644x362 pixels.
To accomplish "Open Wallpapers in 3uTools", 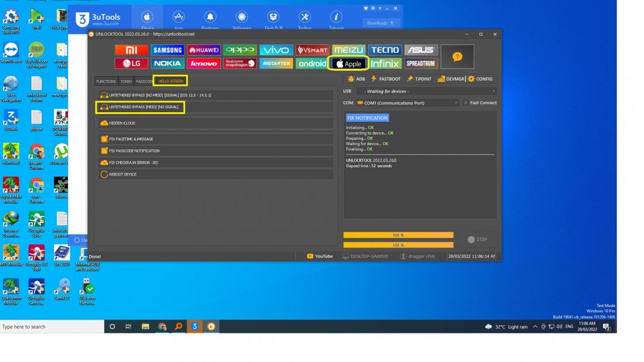I will click(241, 19).
